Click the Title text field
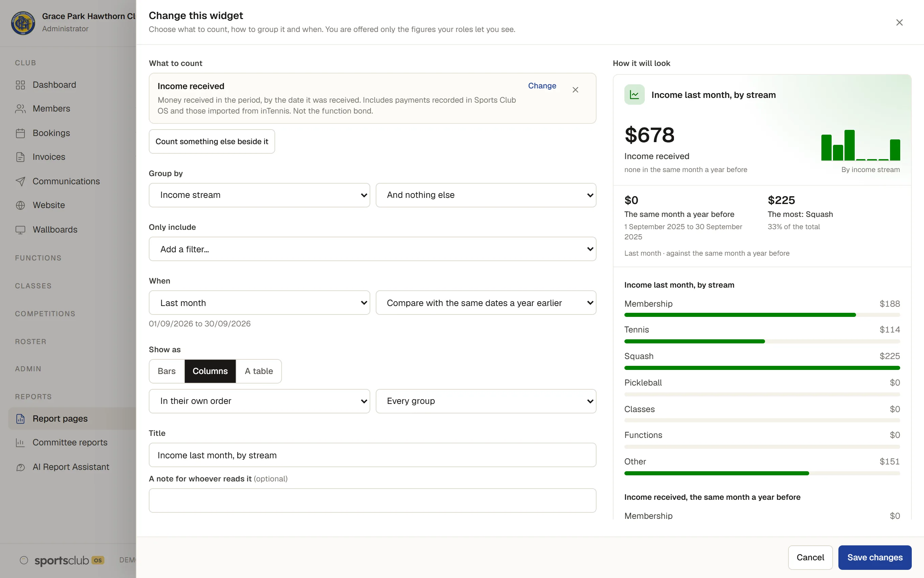Image resolution: width=924 pixels, height=578 pixels. point(372,455)
